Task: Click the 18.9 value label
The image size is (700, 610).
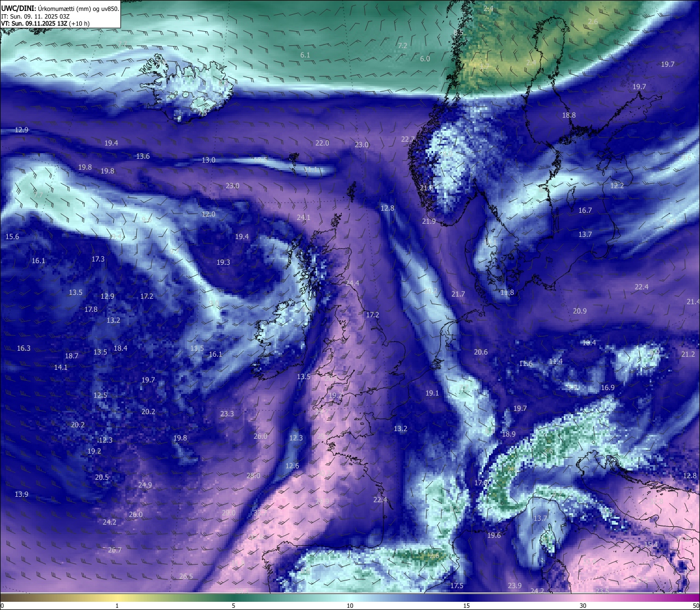Action: point(509,434)
